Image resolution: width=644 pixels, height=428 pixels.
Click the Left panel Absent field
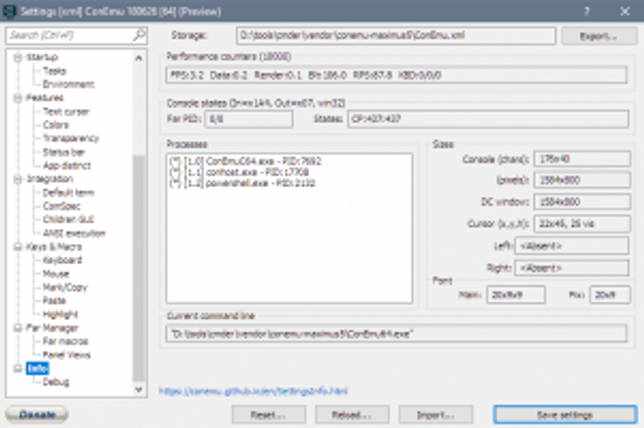[572, 246]
